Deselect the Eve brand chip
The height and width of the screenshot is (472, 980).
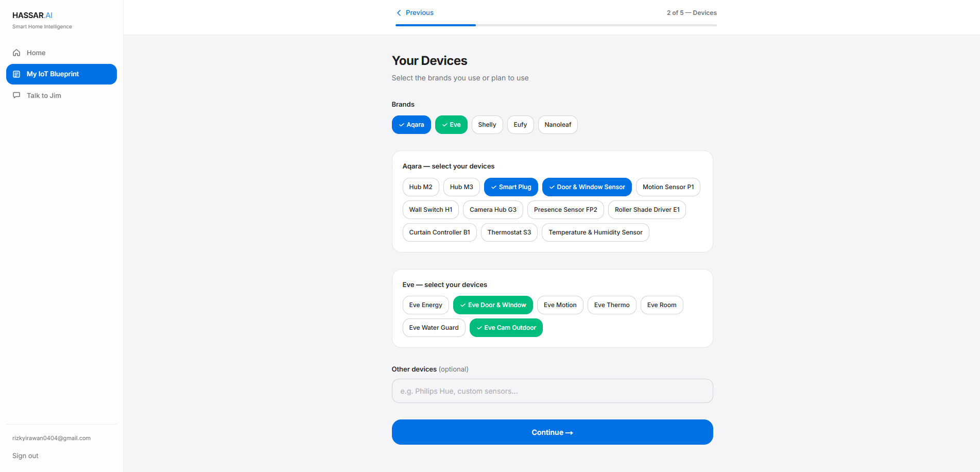pos(451,125)
